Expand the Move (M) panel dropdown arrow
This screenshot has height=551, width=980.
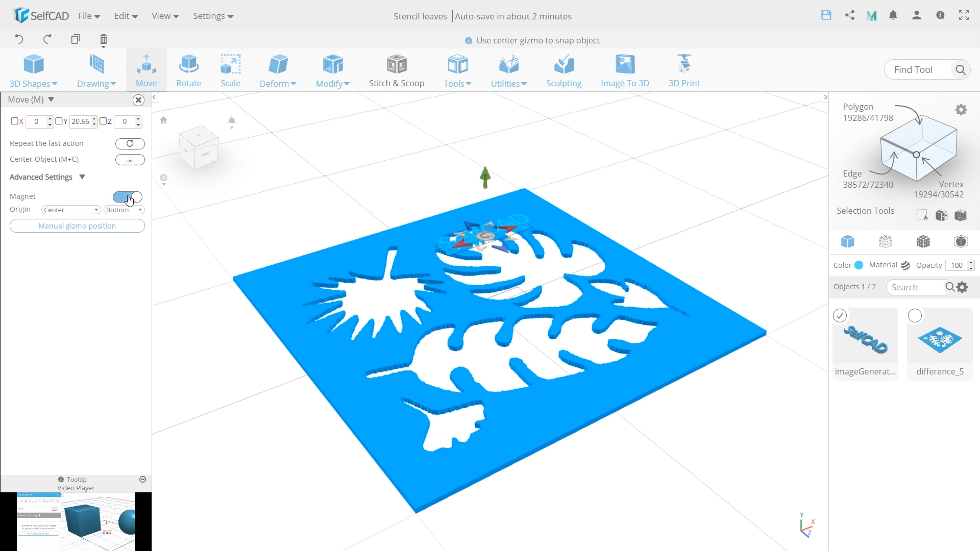click(x=51, y=99)
